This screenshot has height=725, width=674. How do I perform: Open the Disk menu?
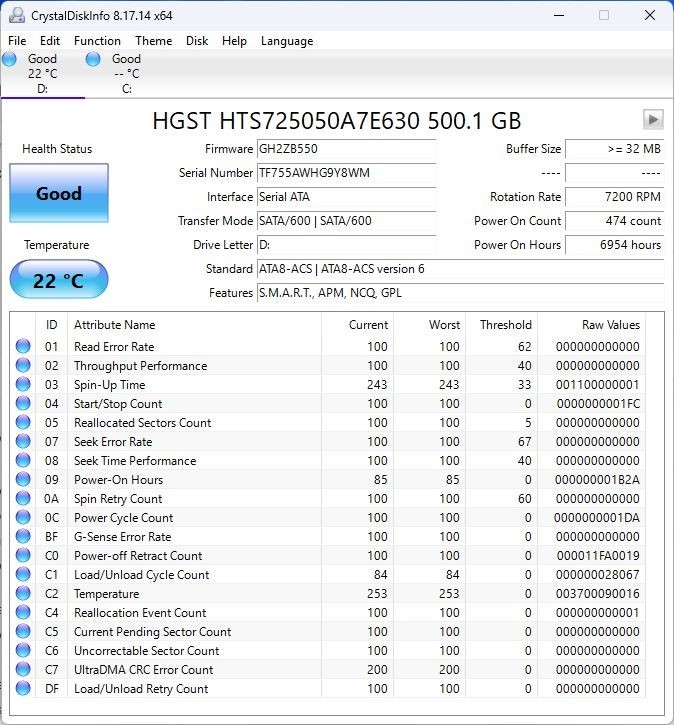click(197, 41)
